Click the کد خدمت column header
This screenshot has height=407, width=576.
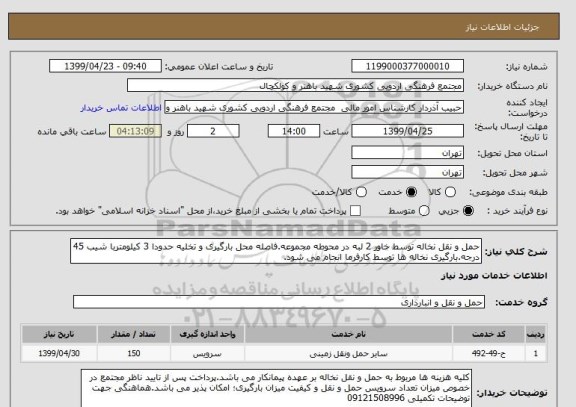coord(489,334)
